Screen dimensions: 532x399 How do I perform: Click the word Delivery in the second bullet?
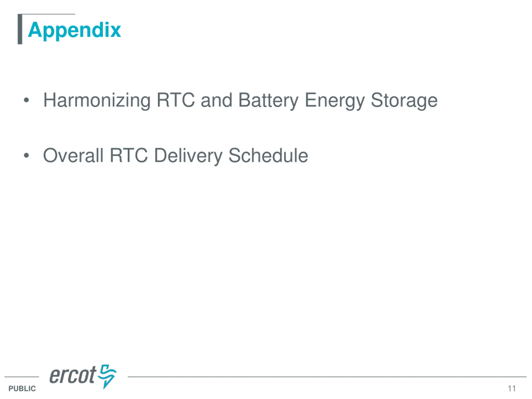(188, 156)
